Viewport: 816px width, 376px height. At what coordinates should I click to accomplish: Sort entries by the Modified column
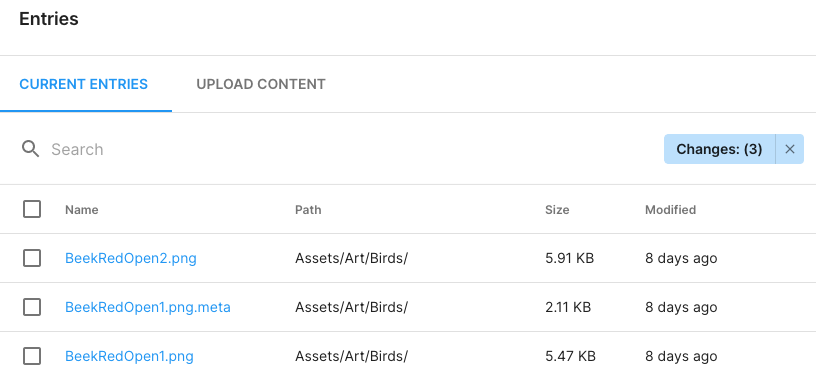pyautogui.click(x=670, y=210)
